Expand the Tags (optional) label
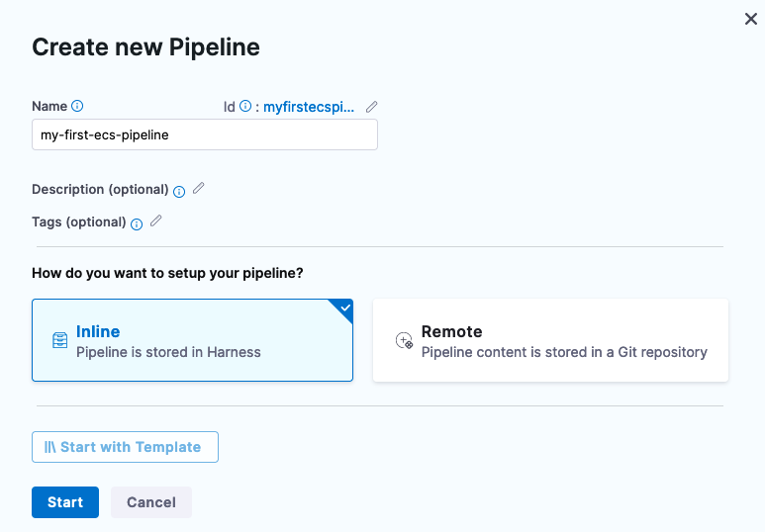Image resolution: width=765 pixels, height=532 pixels. [x=78, y=222]
